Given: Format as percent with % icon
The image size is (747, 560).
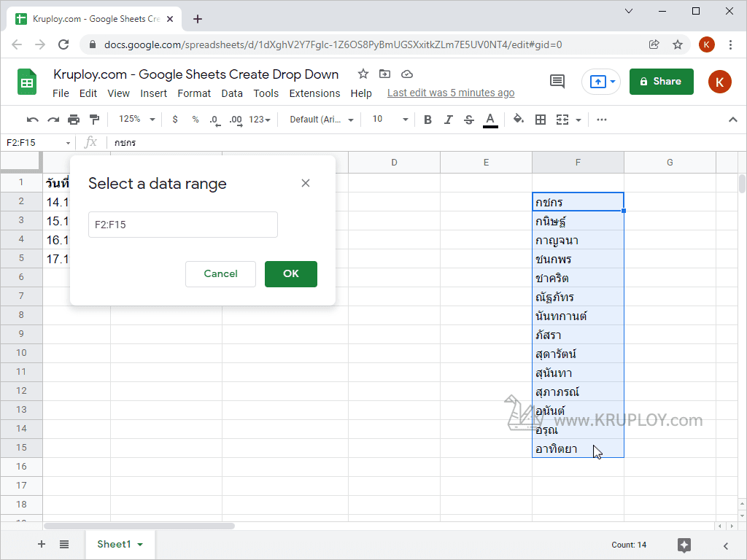Looking at the screenshot, I should [196, 120].
